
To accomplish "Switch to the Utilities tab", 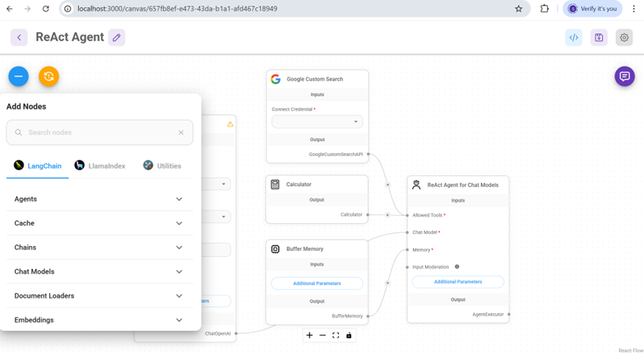I will pos(162,166).
